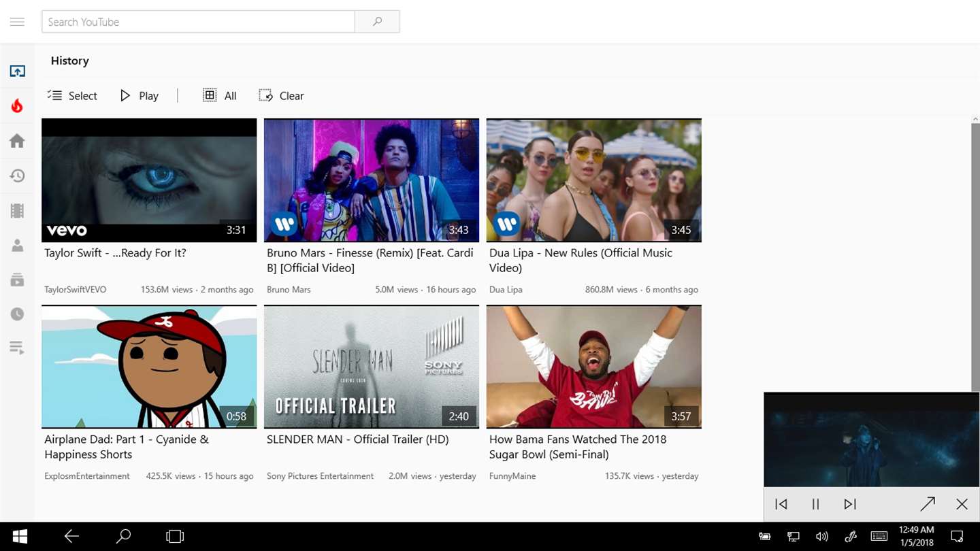Open Windows search from the taskbar
This screenshot has height=551, width=980.
pos(123,537)
